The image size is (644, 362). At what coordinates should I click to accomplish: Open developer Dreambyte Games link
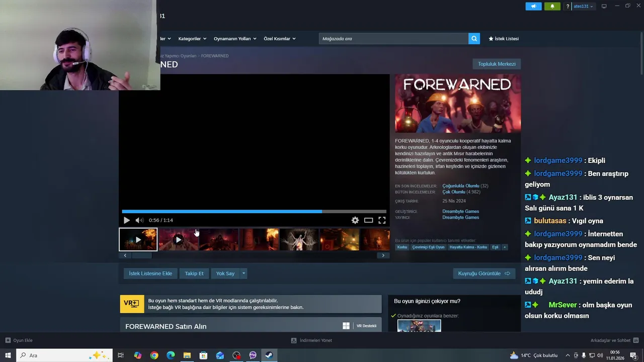(x=460, y=211)
